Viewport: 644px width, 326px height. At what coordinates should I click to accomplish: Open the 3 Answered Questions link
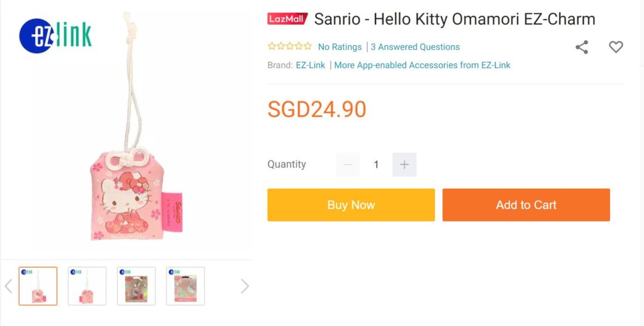[x=415, y=47]
